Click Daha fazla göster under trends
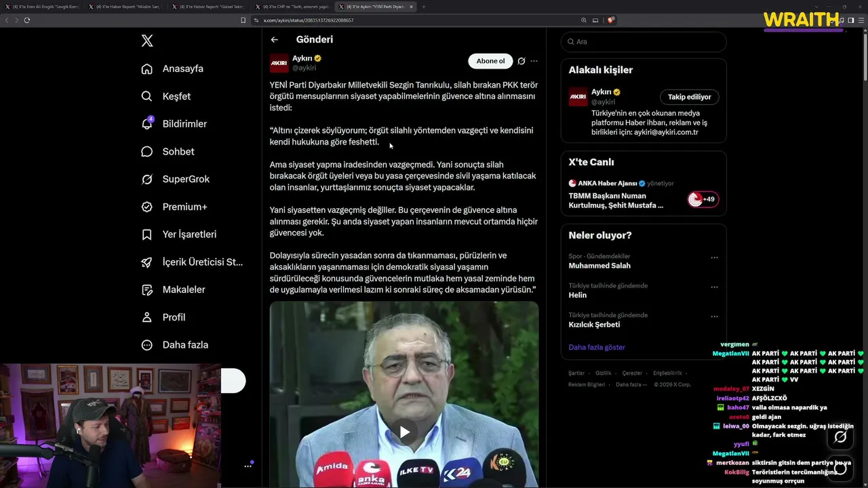The image size is (868, 488). click(x=597, y=347)
